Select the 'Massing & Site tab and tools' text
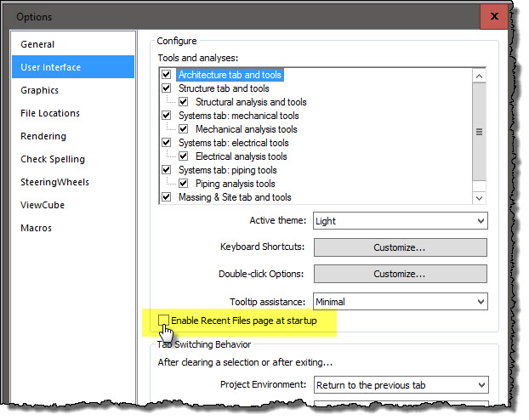This screenshot has width=529, height=420. click(235, 197)
